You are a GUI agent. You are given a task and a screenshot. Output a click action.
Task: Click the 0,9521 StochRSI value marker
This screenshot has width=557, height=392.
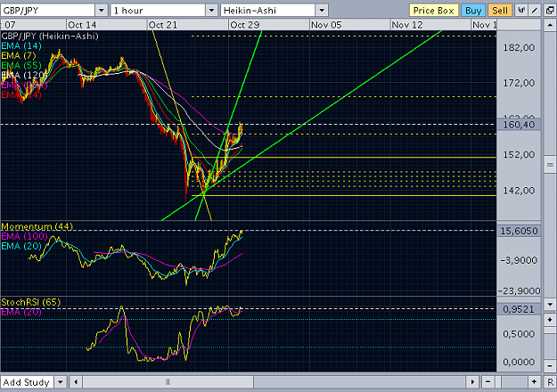(519, 309)
